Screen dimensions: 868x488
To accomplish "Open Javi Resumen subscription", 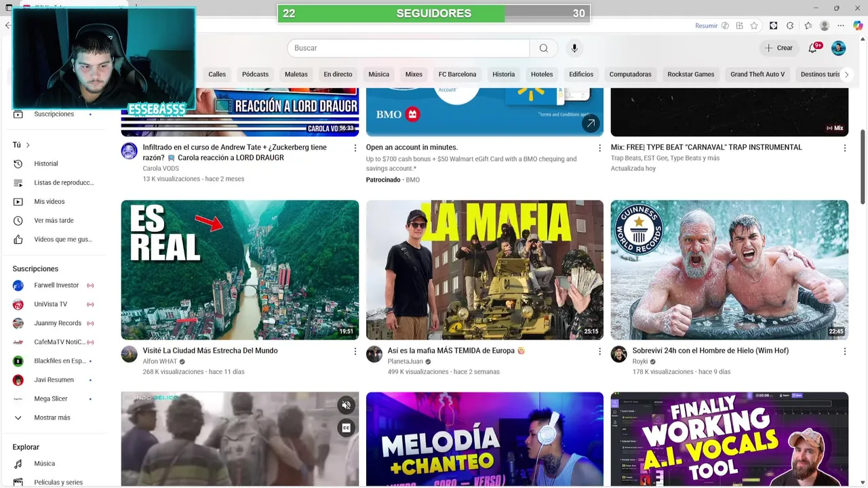I will coord(54,380).
